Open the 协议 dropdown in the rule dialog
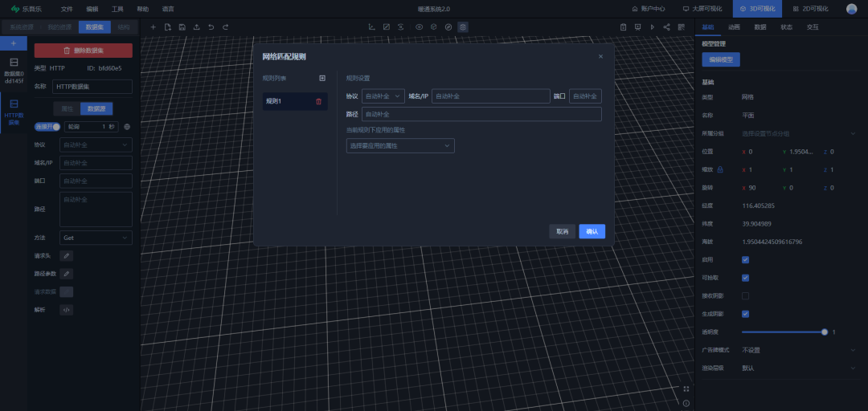 [383, 96]
